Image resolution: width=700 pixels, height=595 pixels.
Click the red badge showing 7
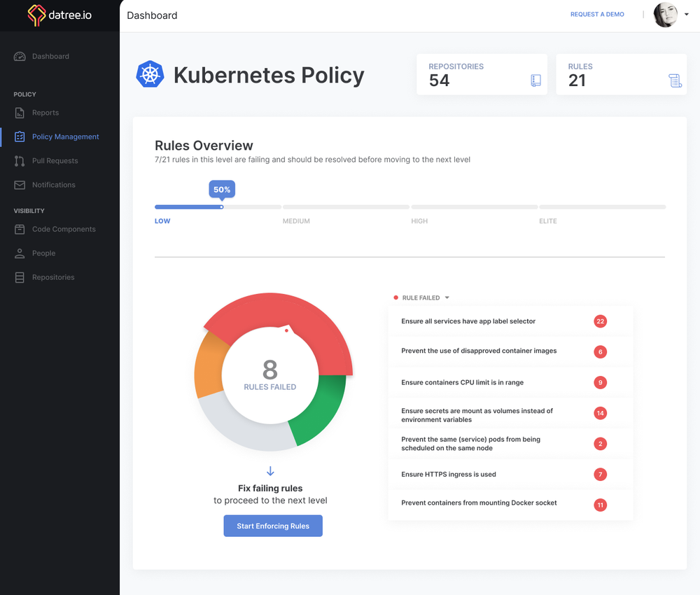click(600, 475)
